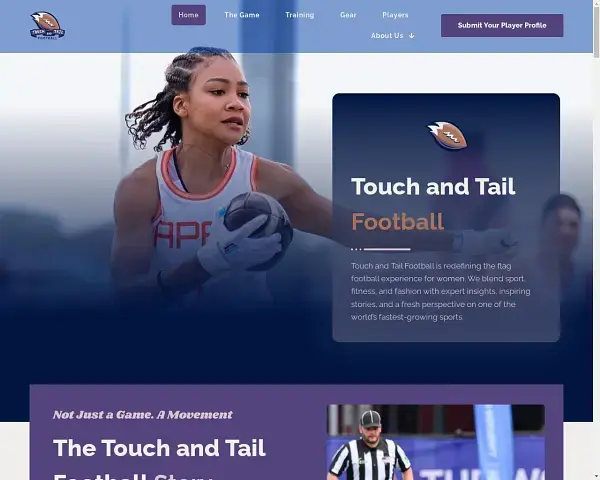This screenshot has height=480, width=600.
Task: Click the down arrow beside About Us
Action: click(411, 36)
